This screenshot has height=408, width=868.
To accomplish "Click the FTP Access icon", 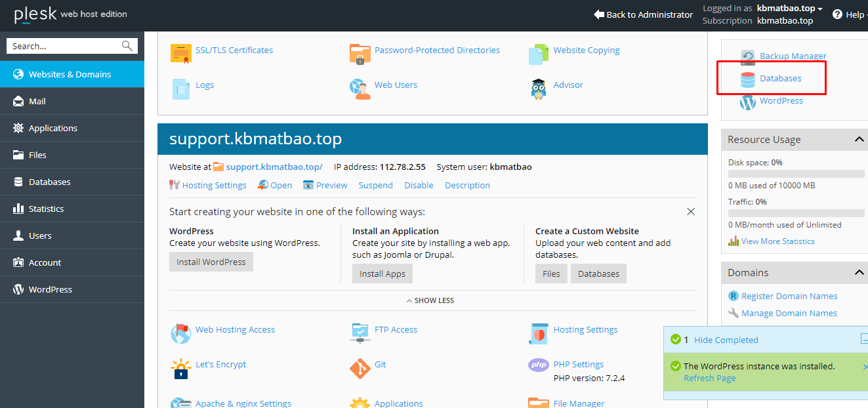I will 360,333.
